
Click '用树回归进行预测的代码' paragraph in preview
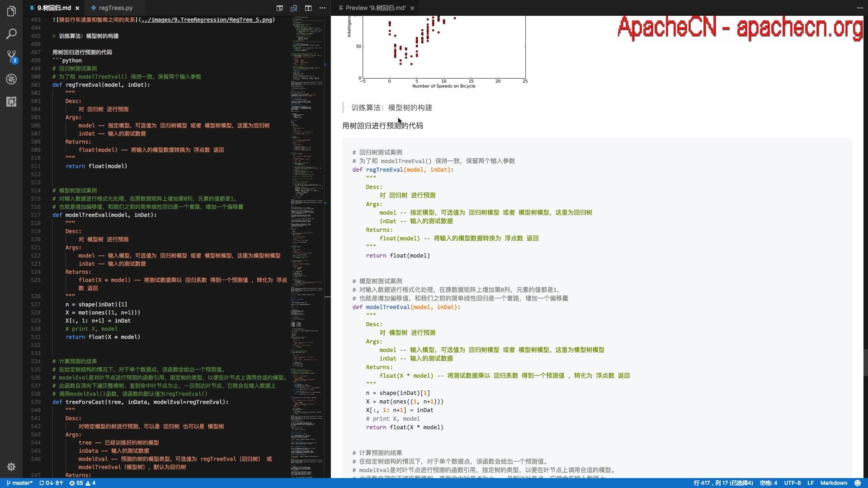(382, 126)
